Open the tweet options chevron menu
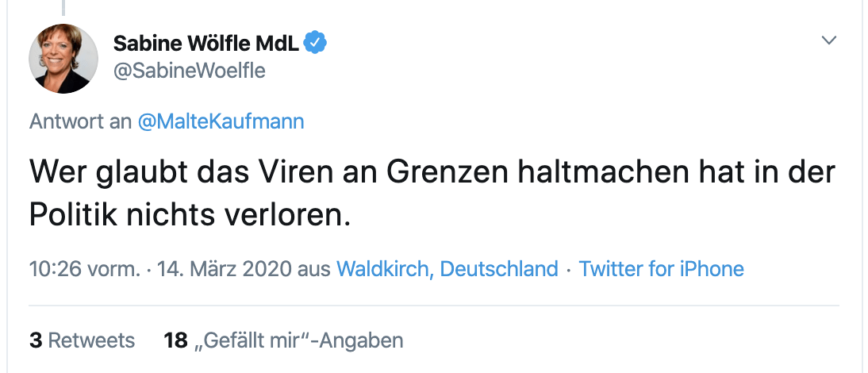Image resolution: width=868 pixels, height=373 pixels. [x=829, y=40]
